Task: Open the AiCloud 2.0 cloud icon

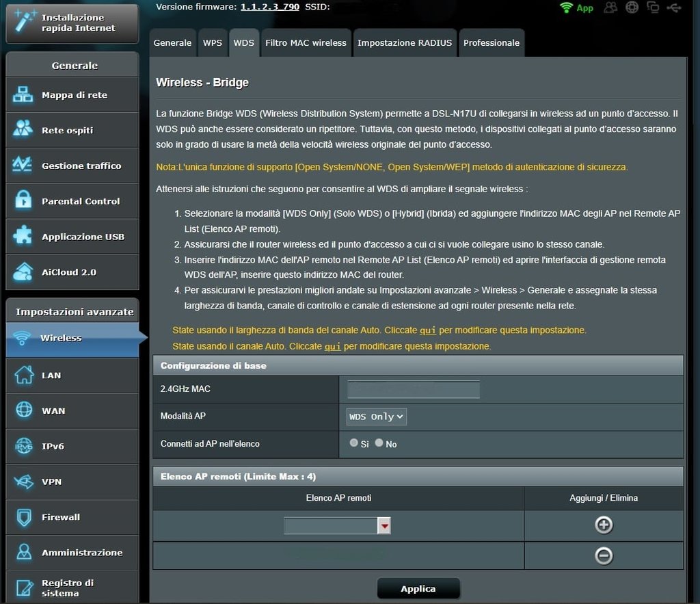Action: pos(23,272)
